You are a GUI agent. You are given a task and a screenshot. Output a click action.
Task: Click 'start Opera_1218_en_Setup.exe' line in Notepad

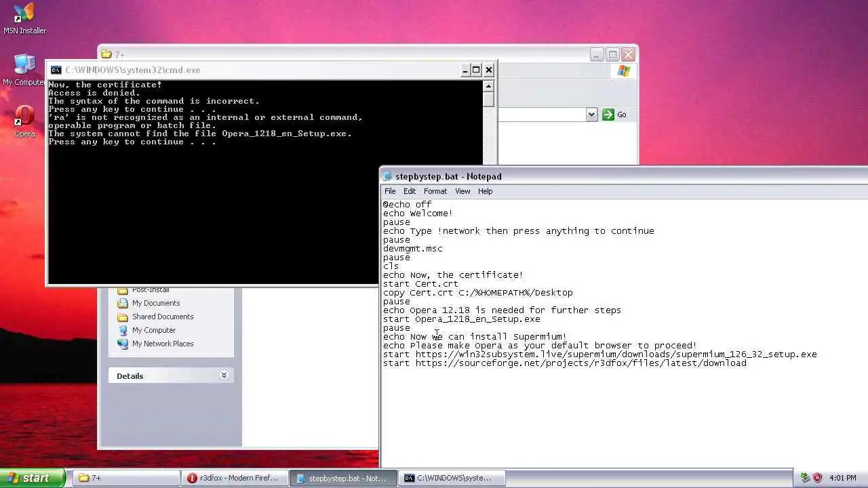point(461,319)
